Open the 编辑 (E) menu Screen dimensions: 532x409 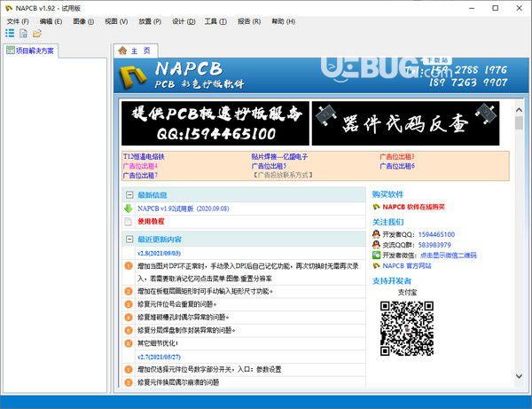tap(51, 21)
